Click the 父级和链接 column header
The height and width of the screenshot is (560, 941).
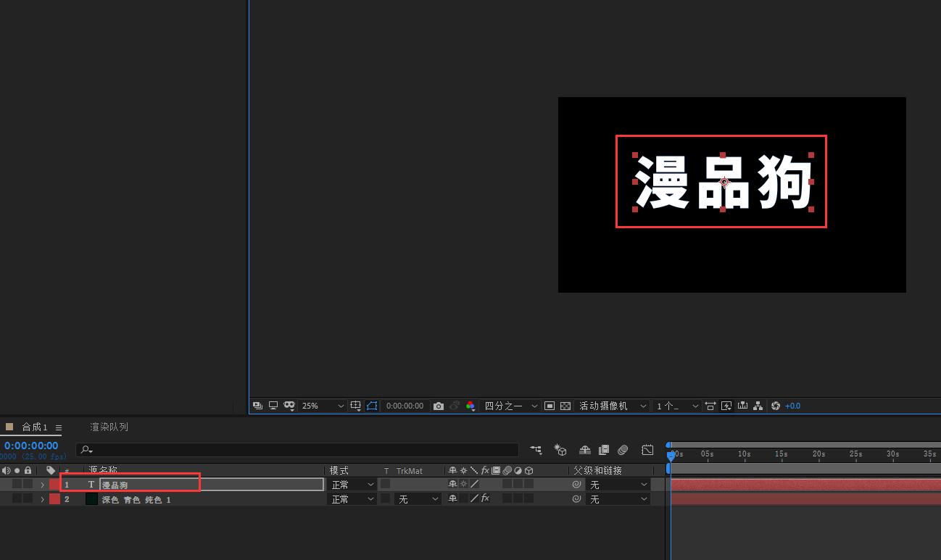pos(598,470)
